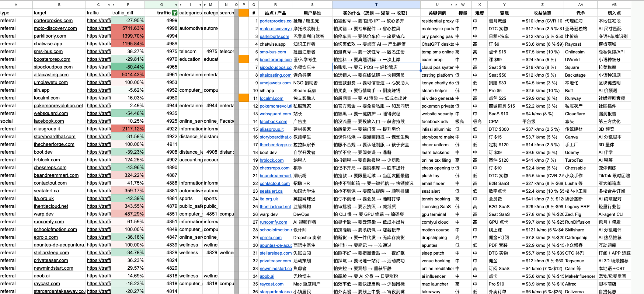Open porterproxies.com link in 站点/产品 column
Screen dimensions: 644x294
point(276,21)
